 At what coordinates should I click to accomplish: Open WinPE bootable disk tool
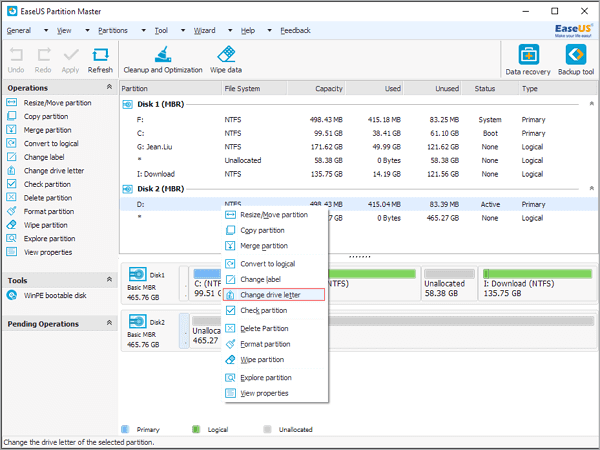tap(47, 295)
